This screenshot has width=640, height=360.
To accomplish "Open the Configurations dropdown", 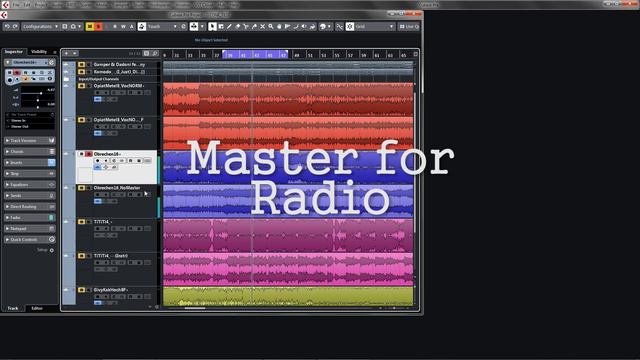I will point(40,27).
